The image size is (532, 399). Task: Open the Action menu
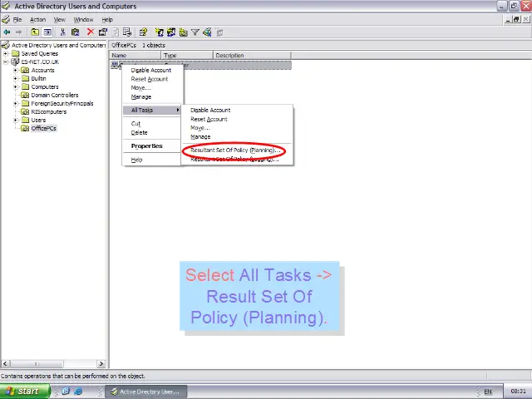tap(37, 20)
